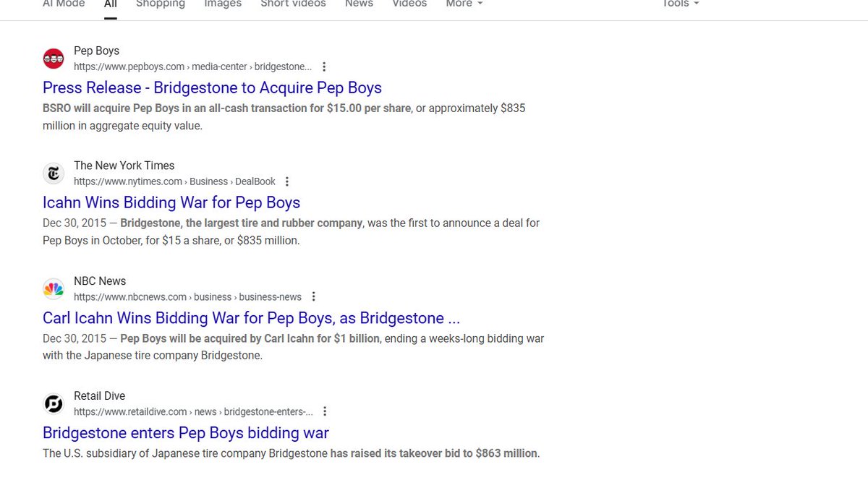Click the nbcnews.com business-news URL breadcrumb
868x488 pixels.
(187, 296)
